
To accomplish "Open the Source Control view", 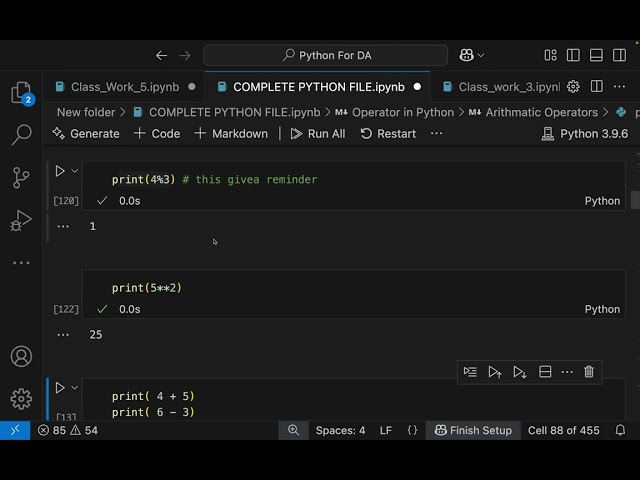I will [21, 178].
